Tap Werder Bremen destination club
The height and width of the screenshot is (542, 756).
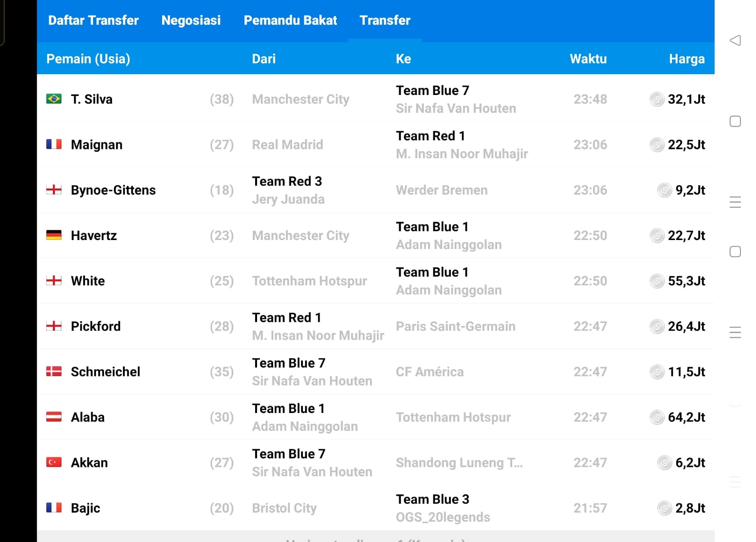tap(441, 190)
